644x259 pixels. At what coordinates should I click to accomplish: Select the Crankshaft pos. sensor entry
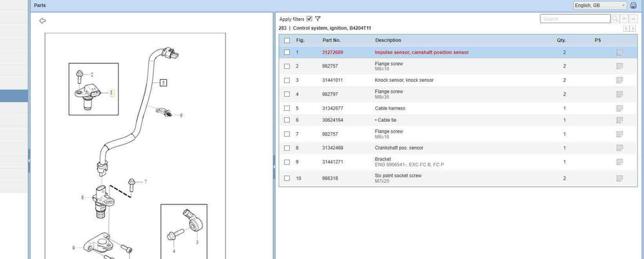pyautogui.click(x=398, y=148)
